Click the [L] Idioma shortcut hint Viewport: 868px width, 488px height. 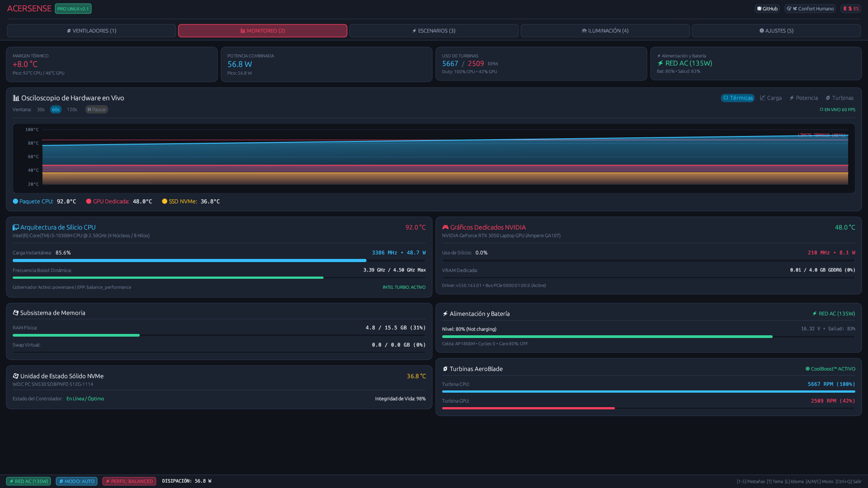[794, 482]
